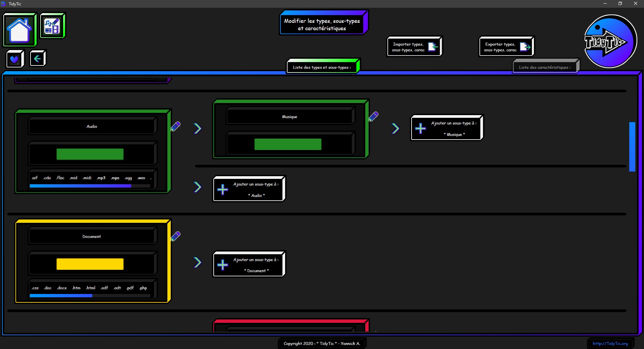Add a sub-type to "Musique"
The width and height of the screenshot is (644, 349).
tap(447, 128)
